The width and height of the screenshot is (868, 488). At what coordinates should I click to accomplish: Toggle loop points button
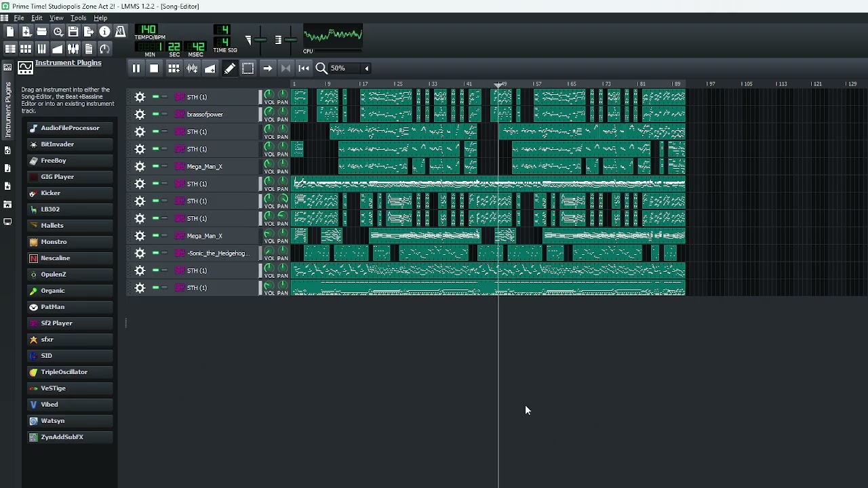click(285, 68)
